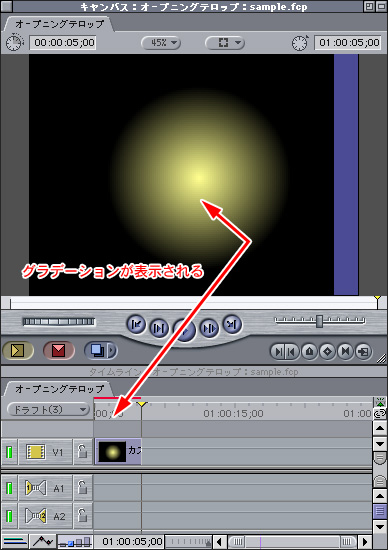Click the Mark Out button
388x550 pixels.
(292, 351)
